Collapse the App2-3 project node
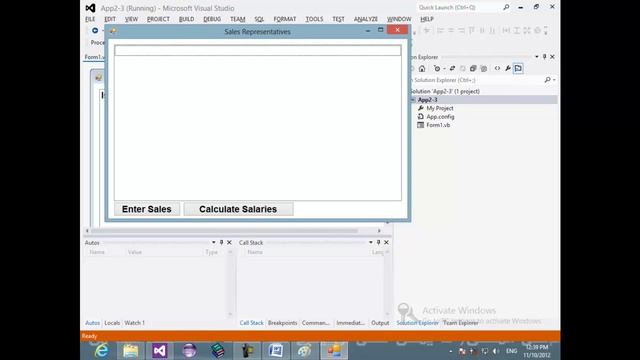Viewport: 640px width, 360px height. pos(413,100)
